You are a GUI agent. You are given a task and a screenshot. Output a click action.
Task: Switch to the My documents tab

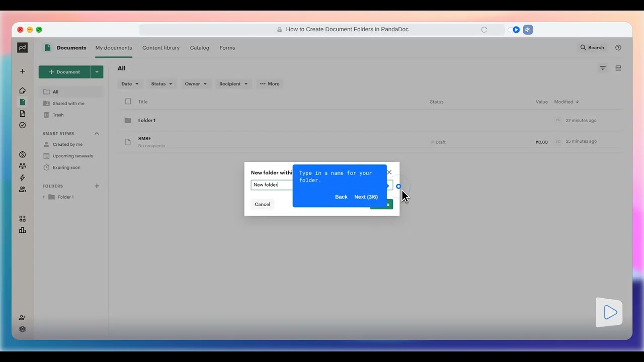coord(114,48)
